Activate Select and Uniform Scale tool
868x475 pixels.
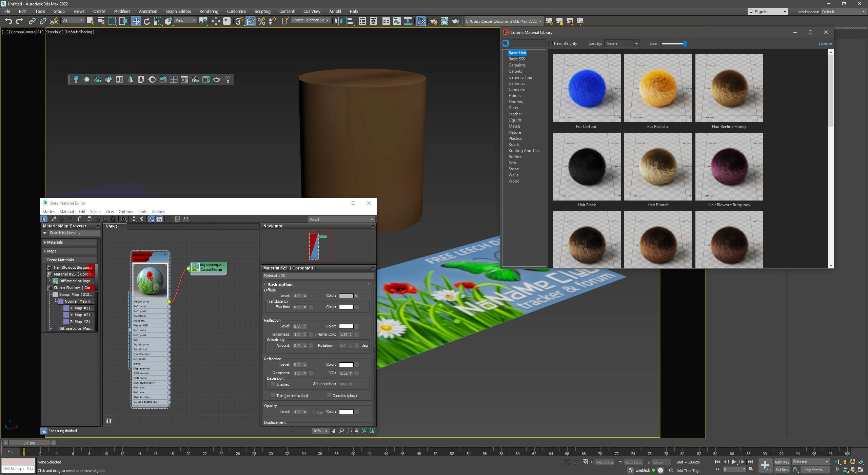click(157, 21)
